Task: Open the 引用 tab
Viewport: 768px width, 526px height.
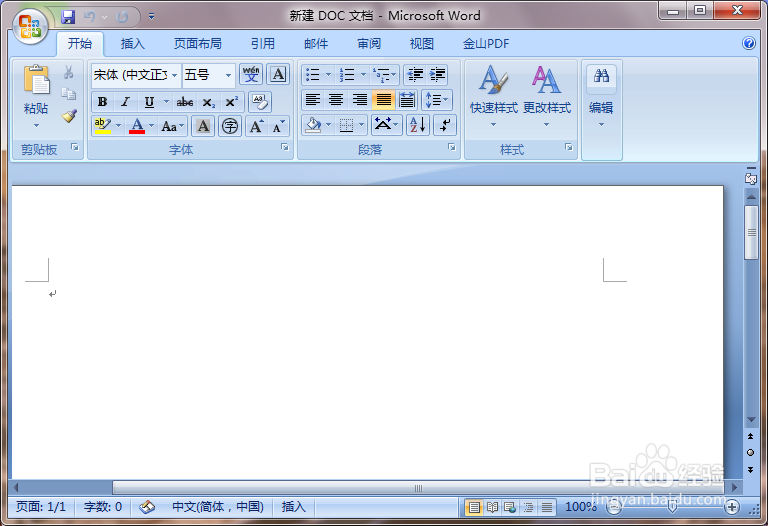Action: click(263, 44)
